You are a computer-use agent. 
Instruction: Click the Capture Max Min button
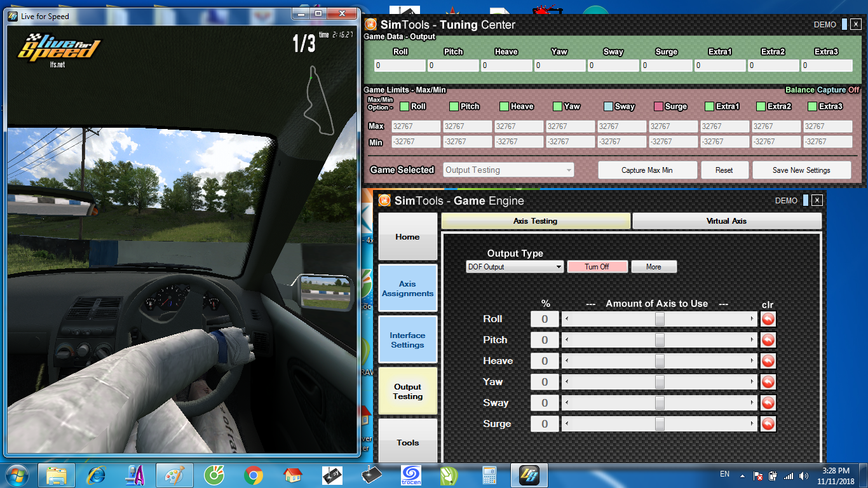(647, 170)
